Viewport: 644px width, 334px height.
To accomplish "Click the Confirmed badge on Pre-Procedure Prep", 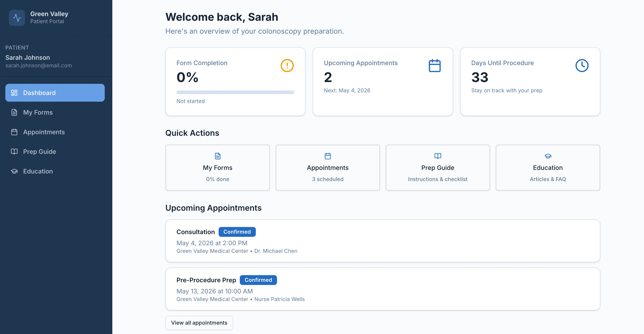I will (258, 280).
